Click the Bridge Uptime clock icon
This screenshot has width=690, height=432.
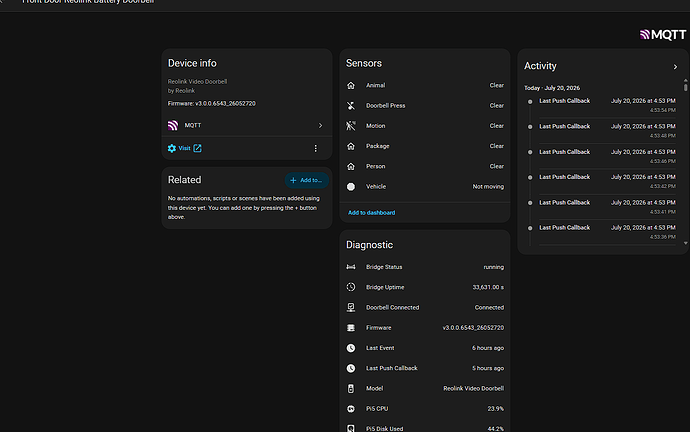click(x=351, y=287)
